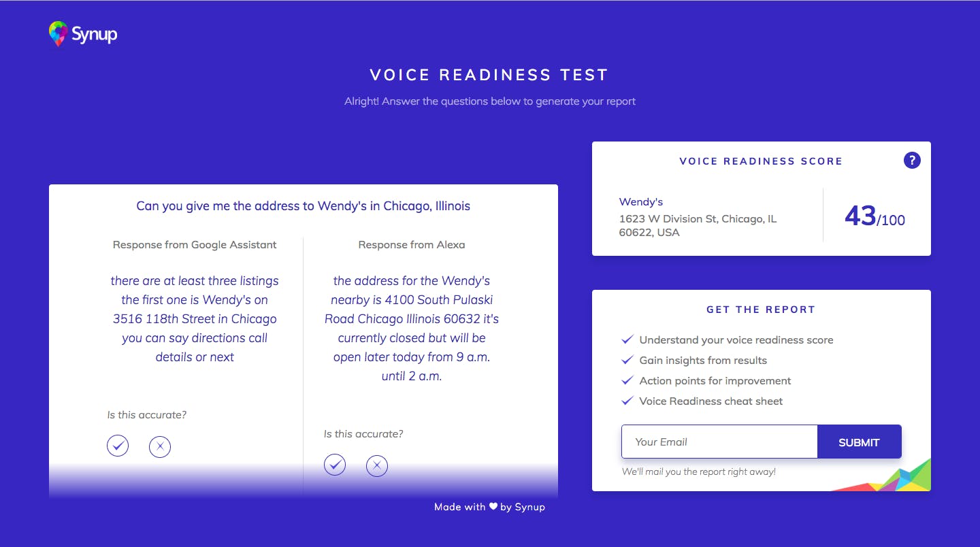Screen dimensions: 980x547
Task: Click the Synup logo
Action: (83, 34)
